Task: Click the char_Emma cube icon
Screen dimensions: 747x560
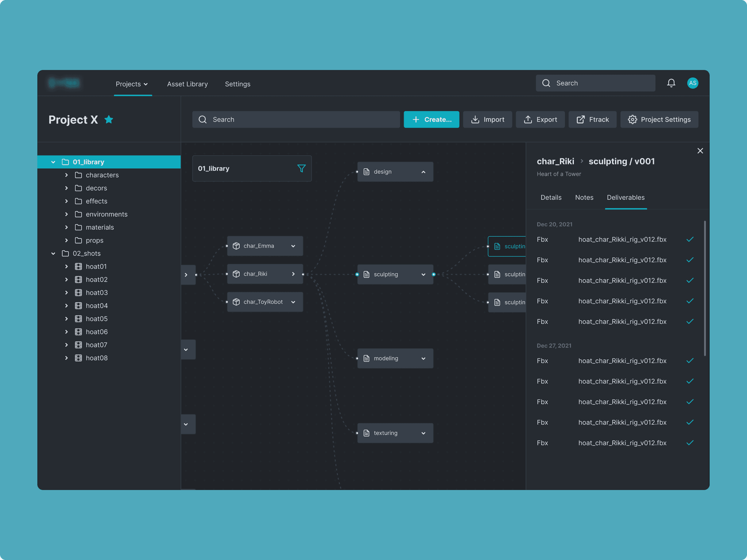Action: (236, 246)
